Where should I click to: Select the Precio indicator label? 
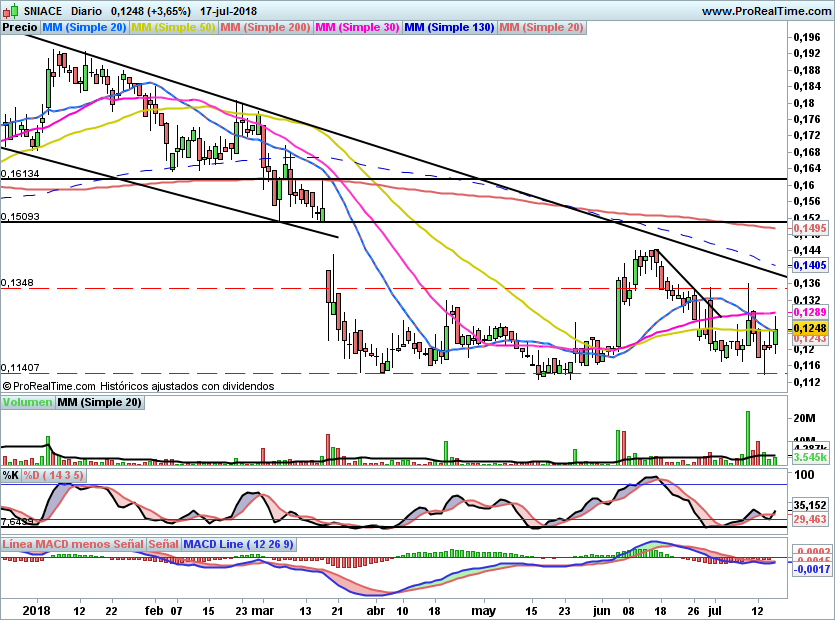point(20,27)
